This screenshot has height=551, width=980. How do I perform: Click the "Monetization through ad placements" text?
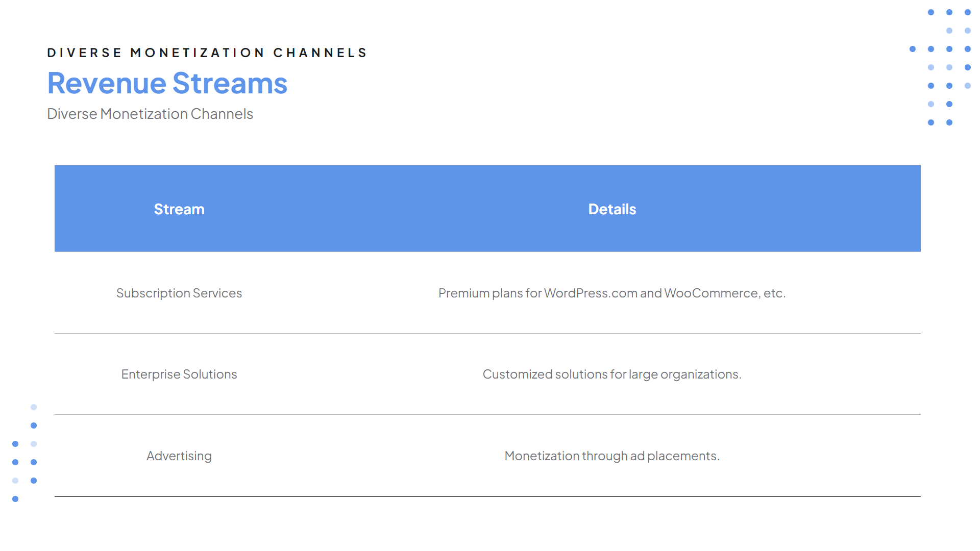tap(611, 456)
